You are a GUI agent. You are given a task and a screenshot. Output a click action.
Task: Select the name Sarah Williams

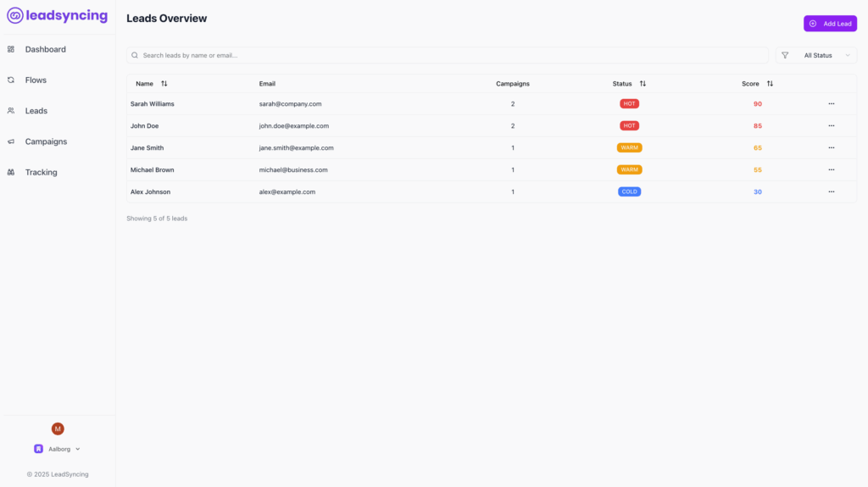click(x=153, y=103)
